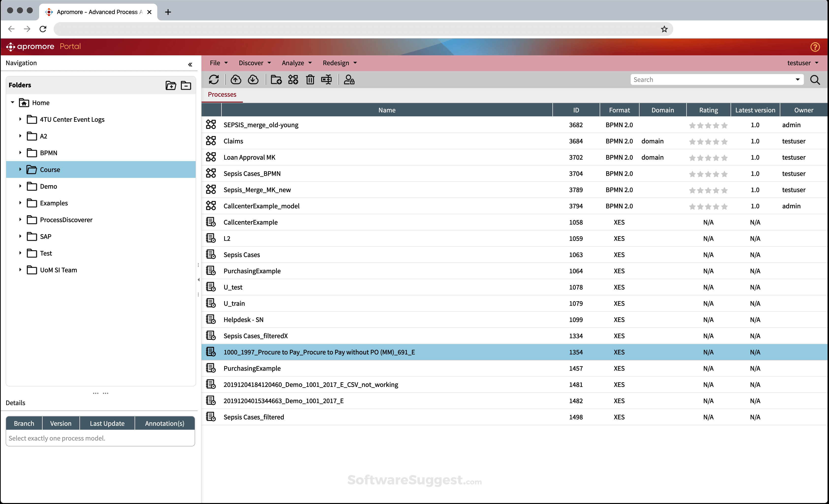Open the rename tool in the toolbar
The image size is (829, 504).
click(x=326, y=80)
